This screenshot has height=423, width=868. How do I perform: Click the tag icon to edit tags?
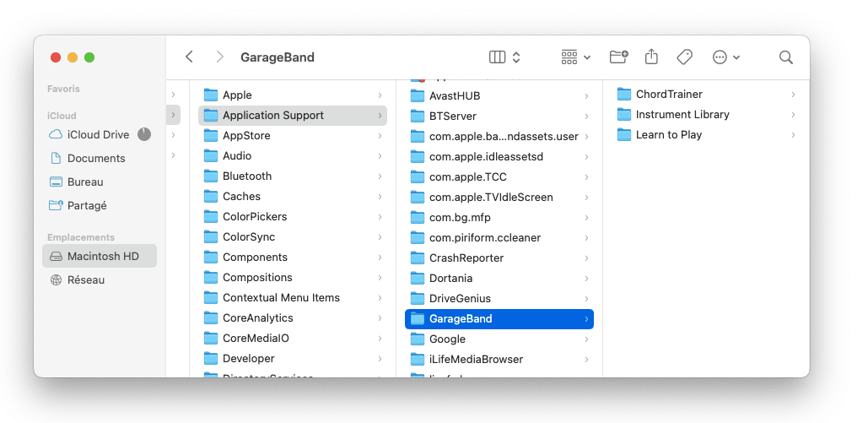click(x=685, y=57)
